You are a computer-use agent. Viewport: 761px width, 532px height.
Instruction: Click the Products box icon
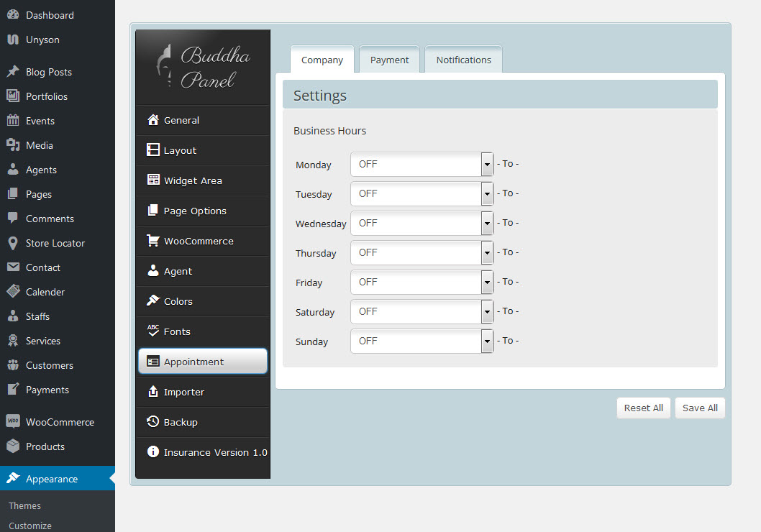13,446
